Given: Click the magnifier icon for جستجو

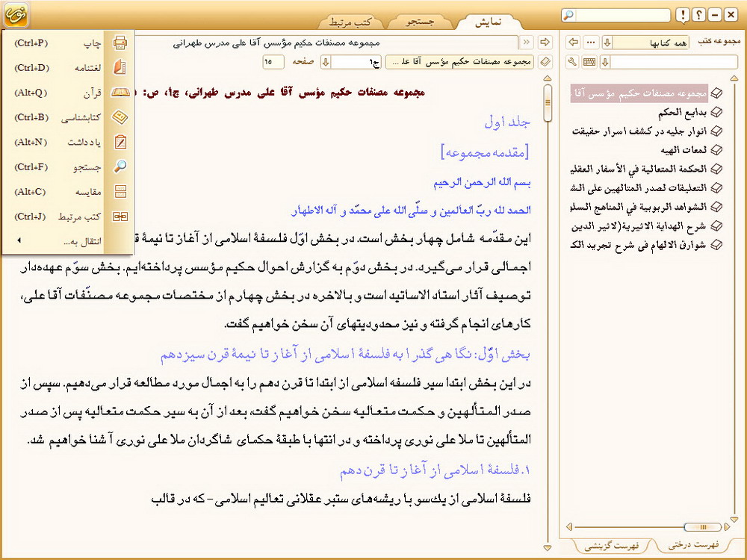Looking at the screenshot, I should point(120,167).
